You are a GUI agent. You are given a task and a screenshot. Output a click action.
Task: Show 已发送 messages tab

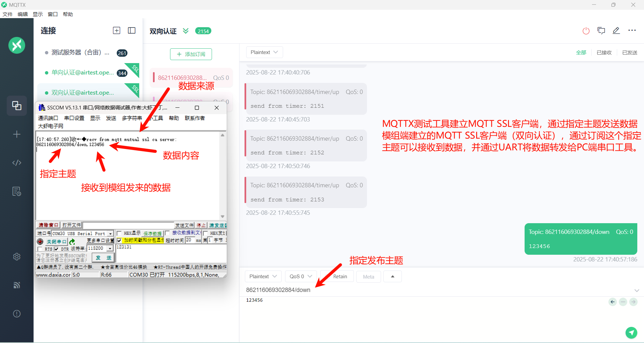pos(630,52)
